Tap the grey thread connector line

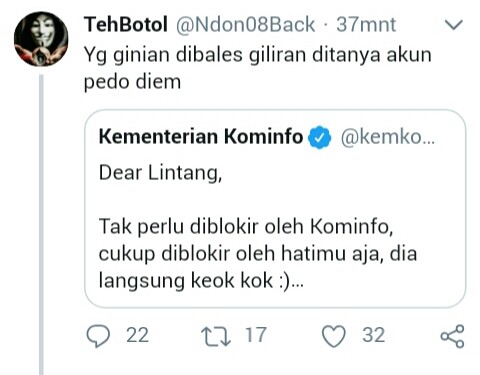(x=41, y=225)
